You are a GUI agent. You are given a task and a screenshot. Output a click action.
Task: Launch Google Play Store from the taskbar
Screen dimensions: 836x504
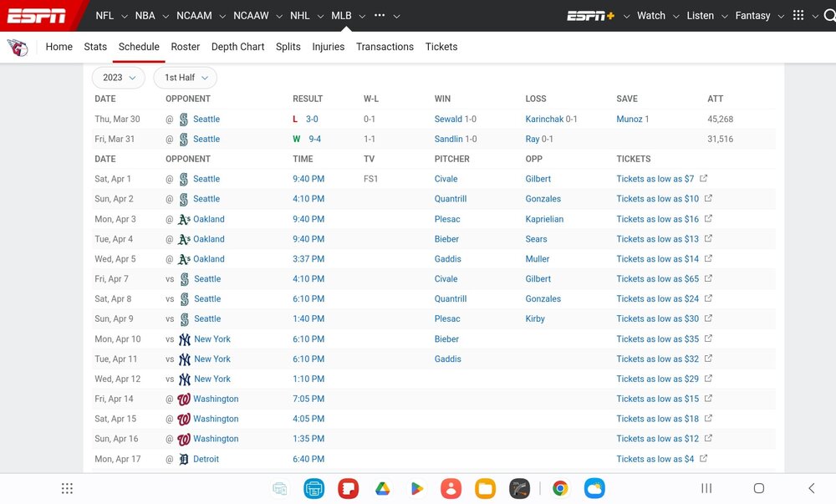[x=417, y=489]
